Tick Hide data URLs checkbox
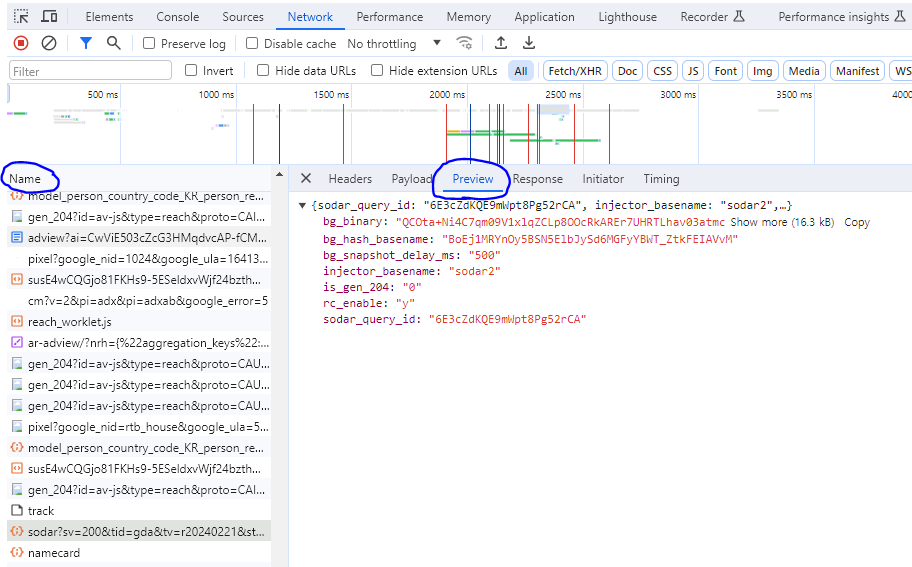Screen dimensions: 912x567 pyautogui.click(x=263, y=70)
